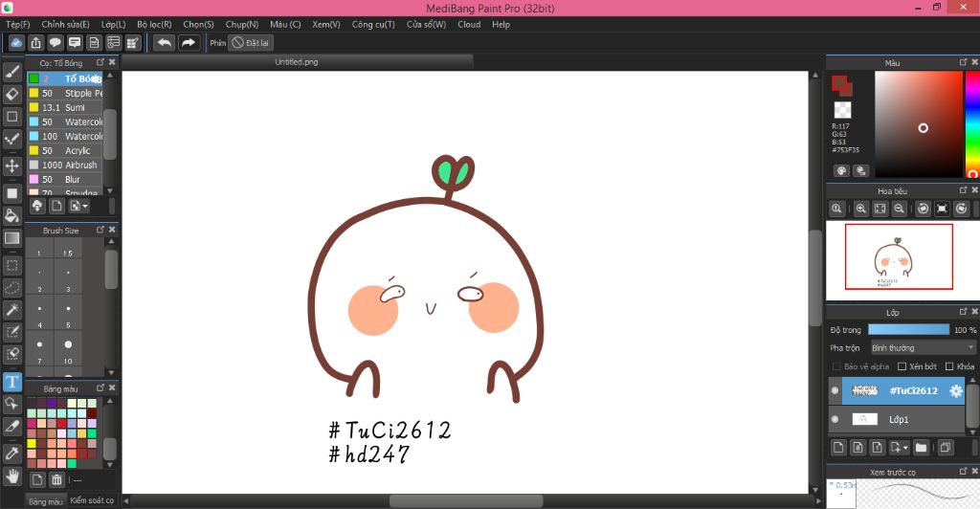The height and width of the screenshot is (509, 980).
Task: Activate the Text tool
Action: point(11,382)
